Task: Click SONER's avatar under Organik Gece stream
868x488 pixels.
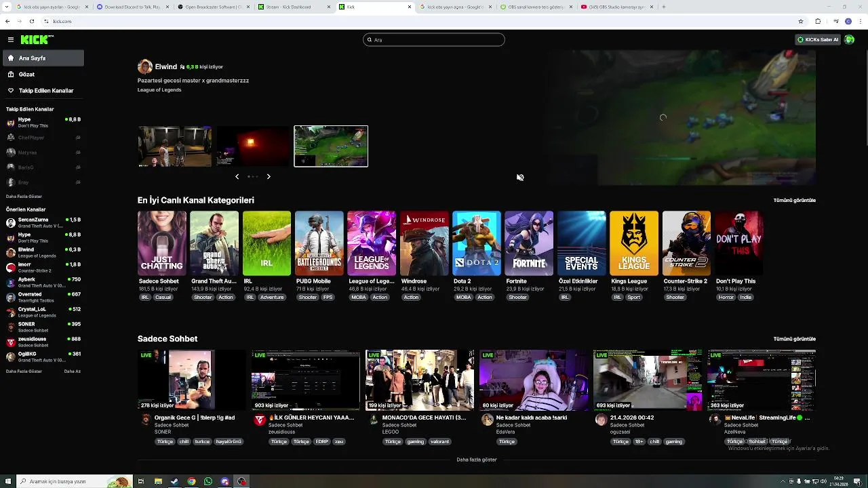Action: point(146,420)
